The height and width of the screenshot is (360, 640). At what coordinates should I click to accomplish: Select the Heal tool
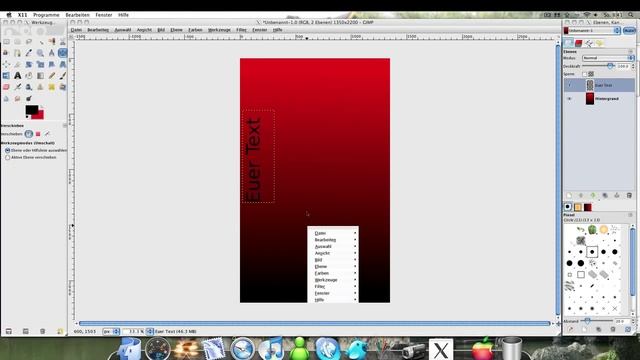[51, 87]
